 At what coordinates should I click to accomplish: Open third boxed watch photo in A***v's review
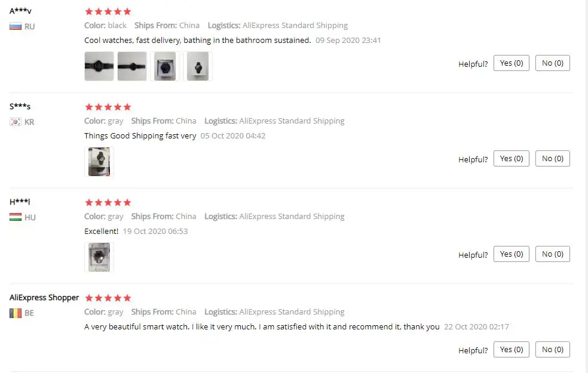coord(165,66)
